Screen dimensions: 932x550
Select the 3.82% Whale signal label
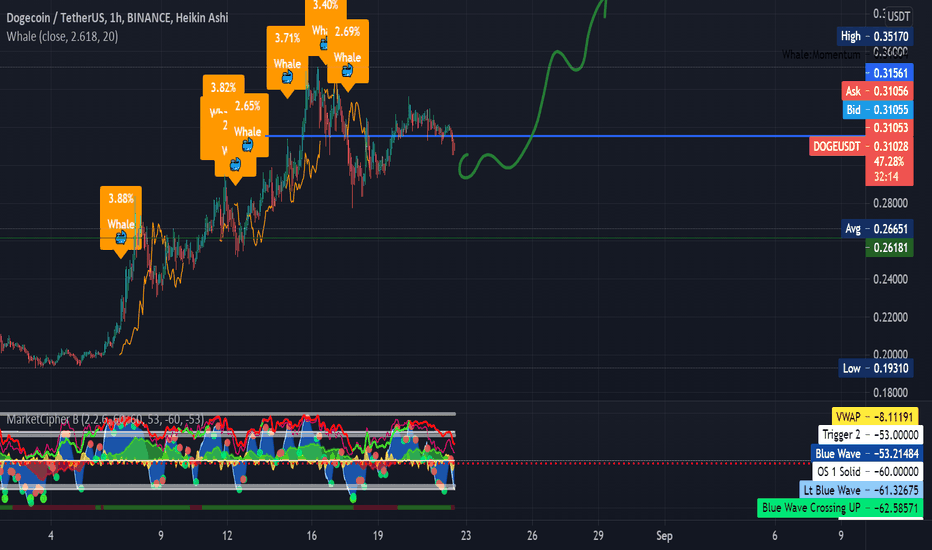[223, 87]
